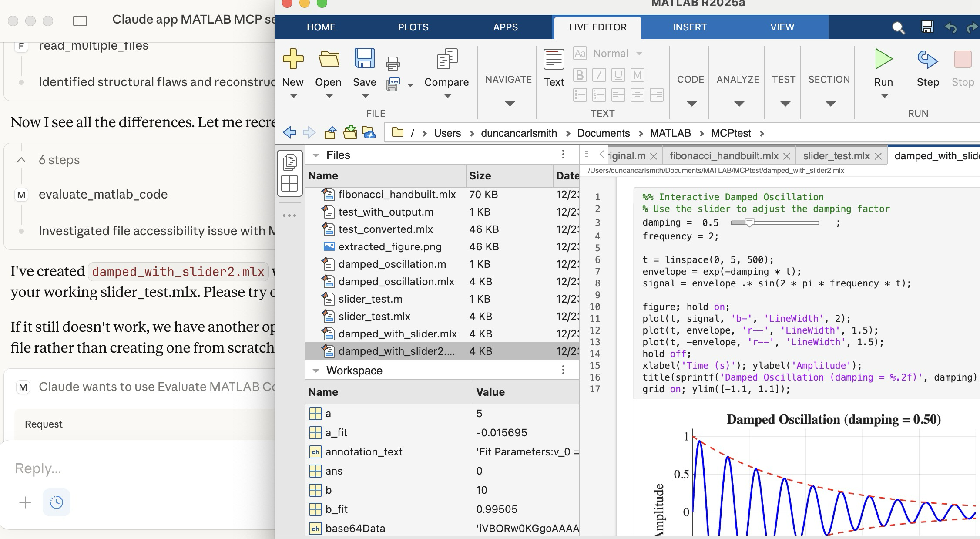Open the slider_test.mlx editor tab
Screen dimensions: 980x539
point(836,156)
